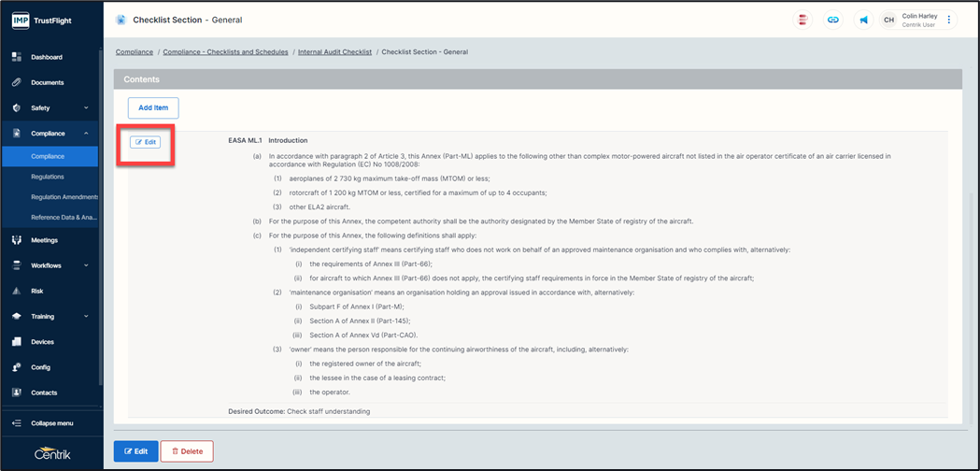Click the Collapse menu button

pyautogui.click(x=50, y=423)
